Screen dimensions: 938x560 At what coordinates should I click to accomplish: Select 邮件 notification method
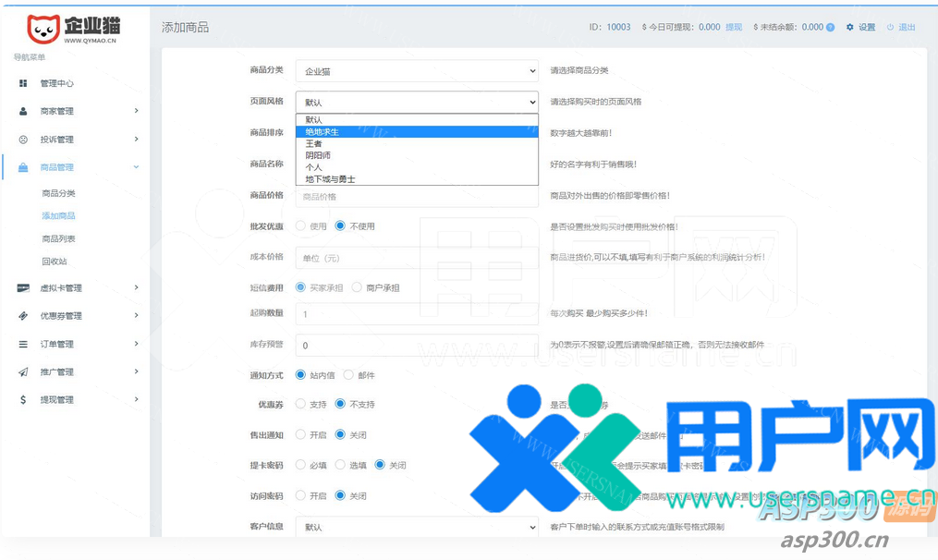pos(348,375)
